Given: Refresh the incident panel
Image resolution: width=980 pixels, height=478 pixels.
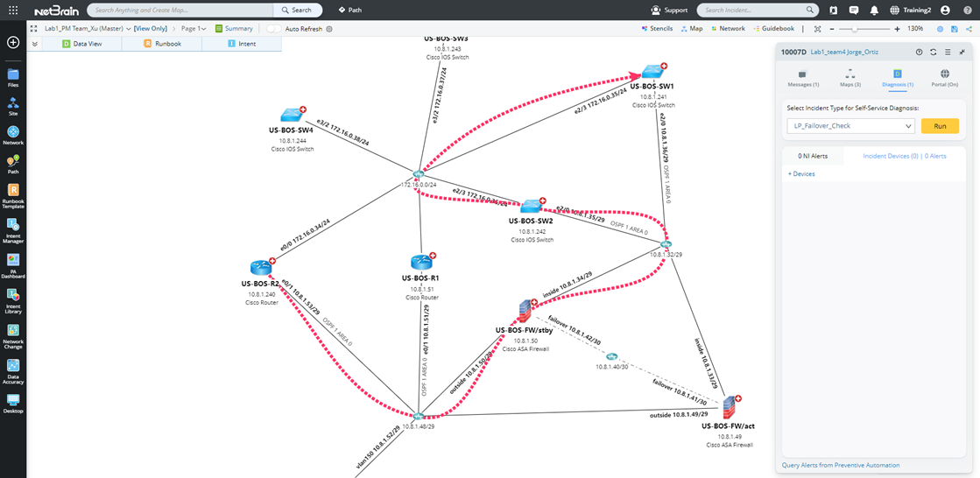Looking at the screenshot, I should click(x=933, y=53).
